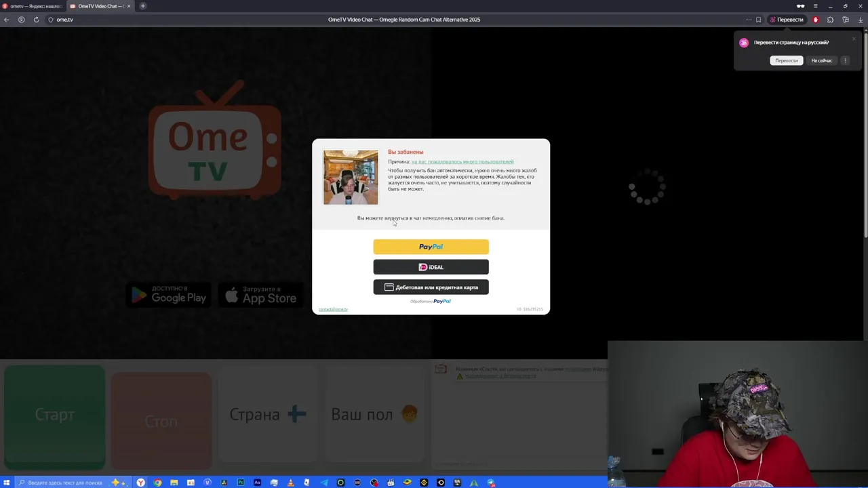Click Не сейчас in translate popup
The image size is (868, 488).
click(x=822, y=60)
